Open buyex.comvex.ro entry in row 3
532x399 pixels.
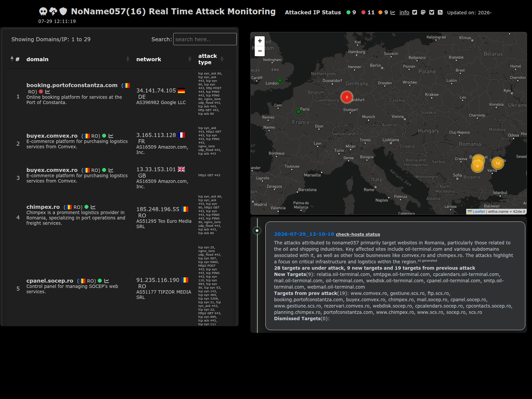tap(52, 170)
